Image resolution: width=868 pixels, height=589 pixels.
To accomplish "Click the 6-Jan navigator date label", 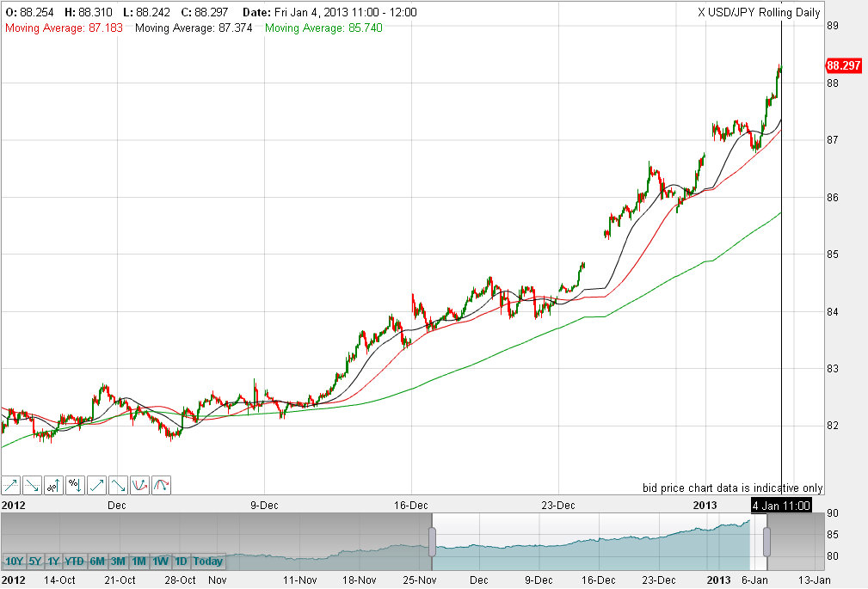I will tap(754, 580).
